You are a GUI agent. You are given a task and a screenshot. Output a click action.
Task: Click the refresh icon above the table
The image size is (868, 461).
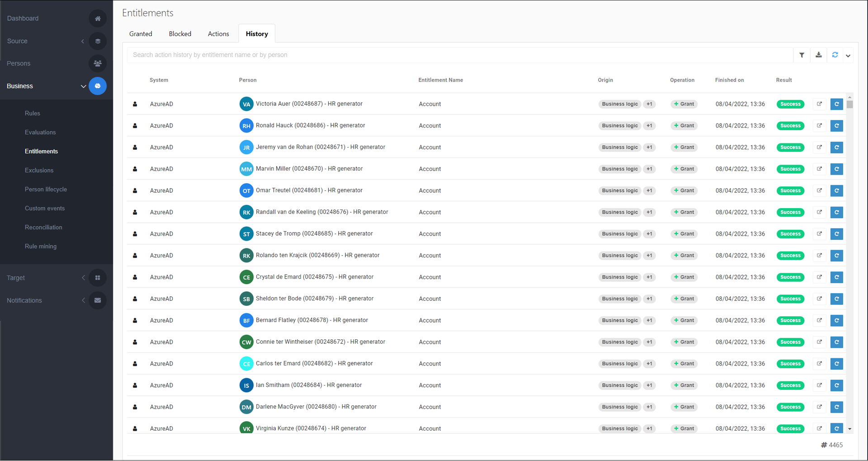click(835, 55)
